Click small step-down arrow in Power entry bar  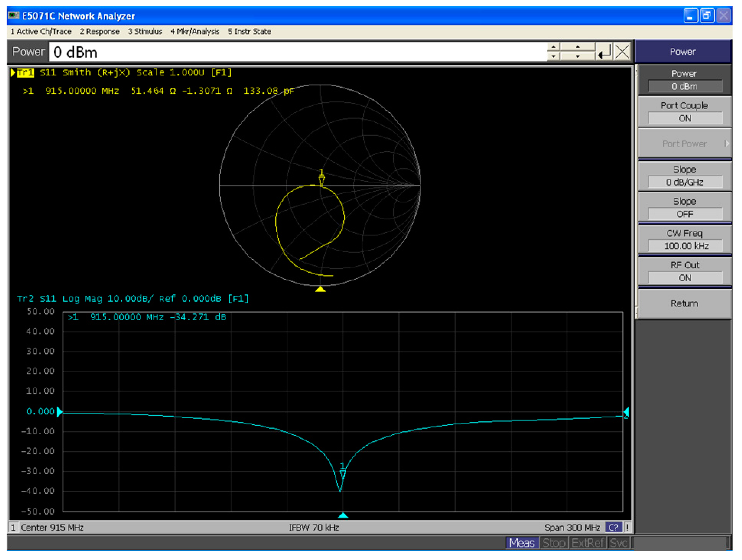[x=553, y=56]
